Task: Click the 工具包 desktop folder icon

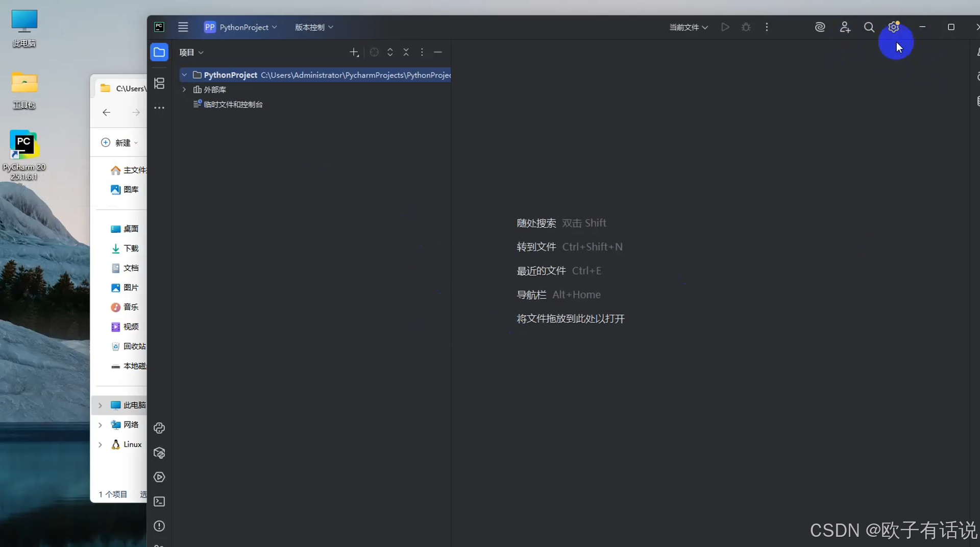Action: (24, 90)
